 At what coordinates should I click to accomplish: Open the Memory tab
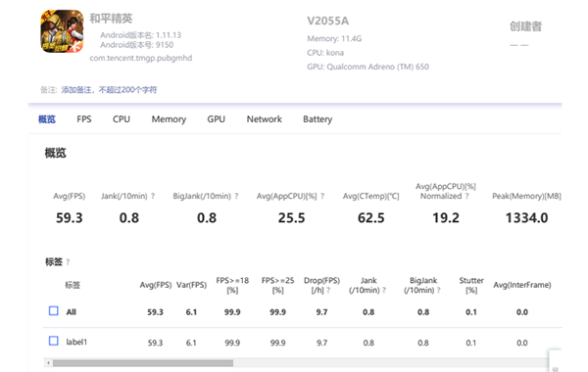tap(169, 119)
